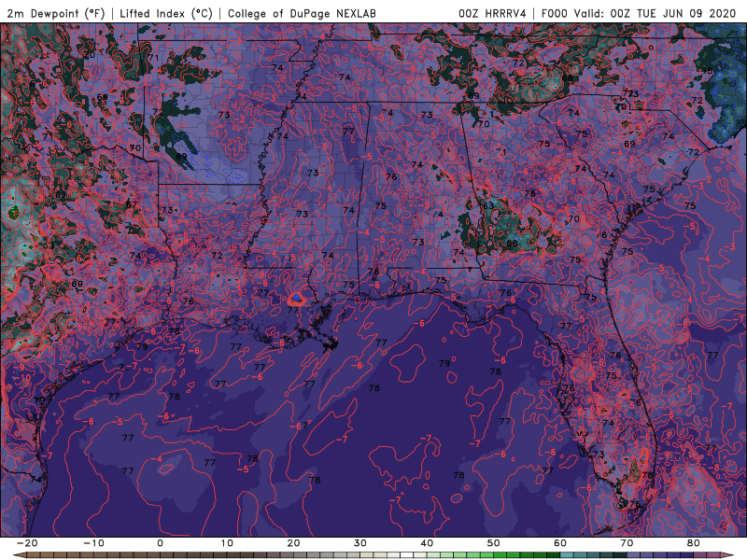Click the 'Lifted Index (°C)' title label

point(166,13)
